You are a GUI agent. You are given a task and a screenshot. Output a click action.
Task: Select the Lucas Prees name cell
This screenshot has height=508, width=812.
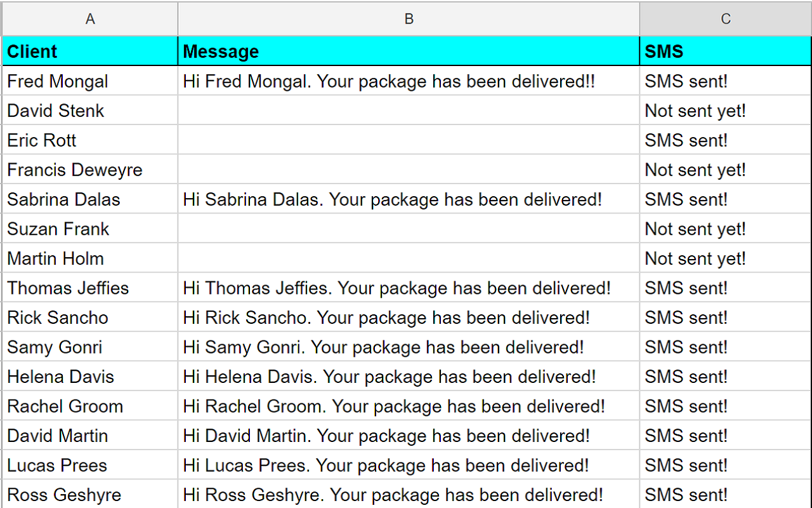tap(90, 465)
